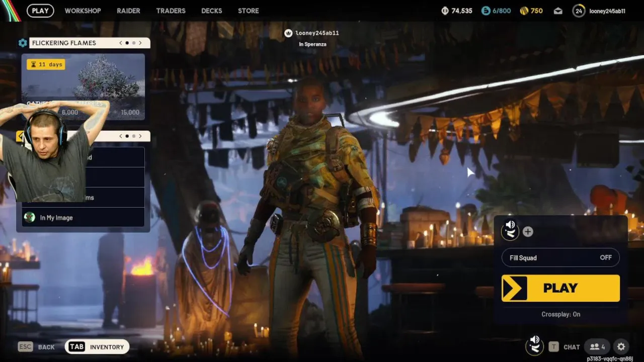Screen dimensions: 644x362
Task: Open settings gear in bottom right
Action: [x=621, y=347]
